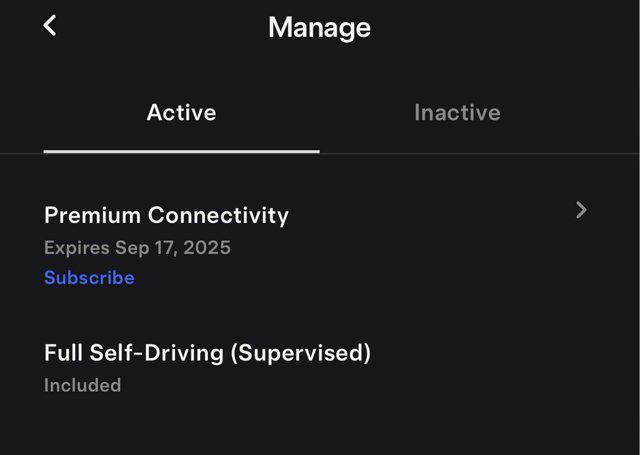Click the Included label under Full Self-Driving
The image size is (640, 455).
(x=82, y=385)
